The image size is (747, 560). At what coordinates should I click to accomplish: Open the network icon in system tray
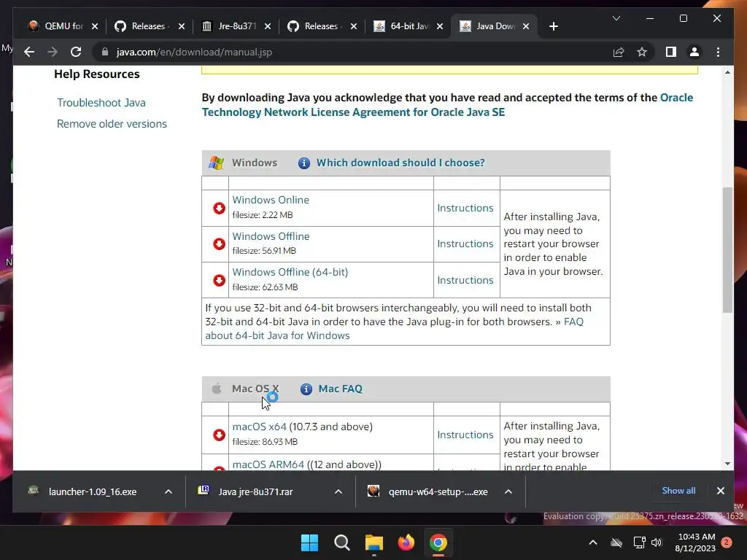pos(639,542)
